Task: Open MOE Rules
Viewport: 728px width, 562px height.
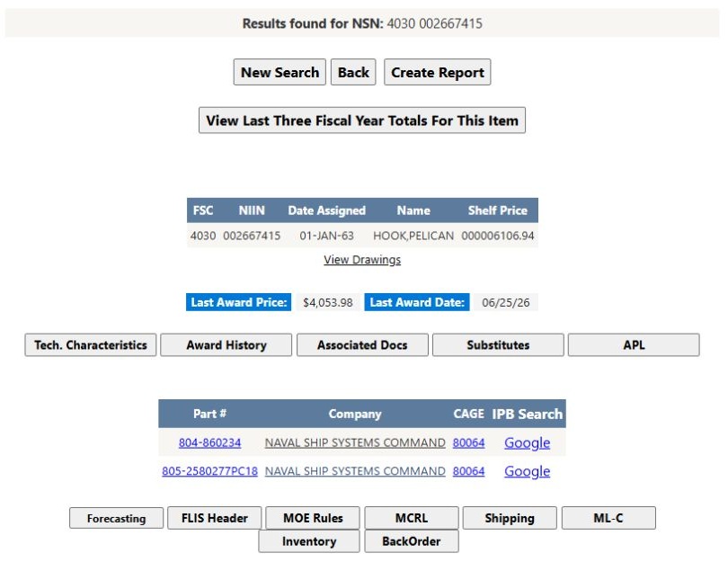Action: [313, 518]
